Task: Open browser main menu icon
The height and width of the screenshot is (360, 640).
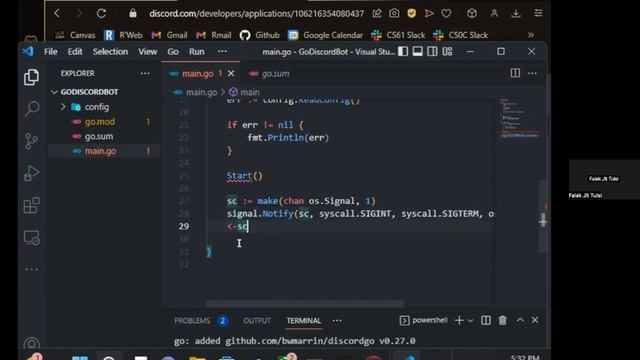Action: click(538, 13)
